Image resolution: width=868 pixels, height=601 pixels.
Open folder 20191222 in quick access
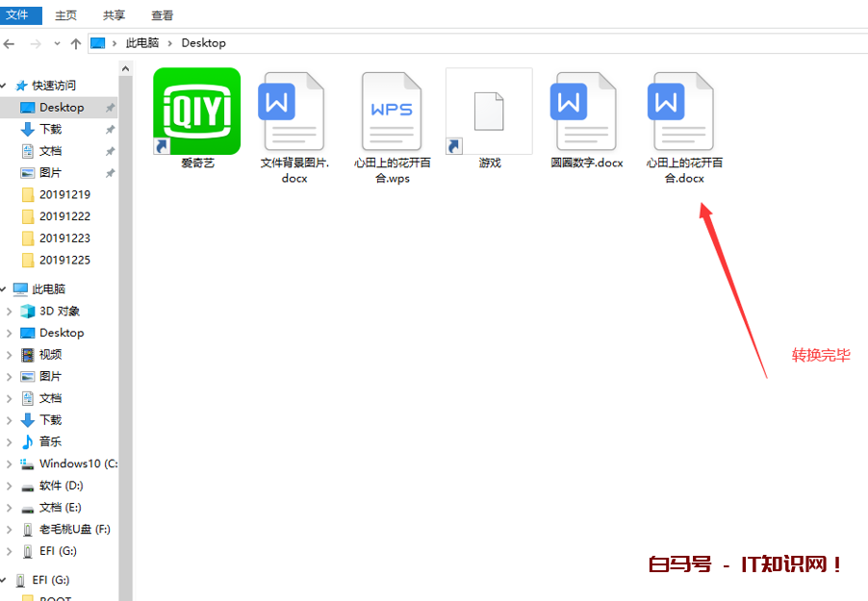tap(64, 216)
